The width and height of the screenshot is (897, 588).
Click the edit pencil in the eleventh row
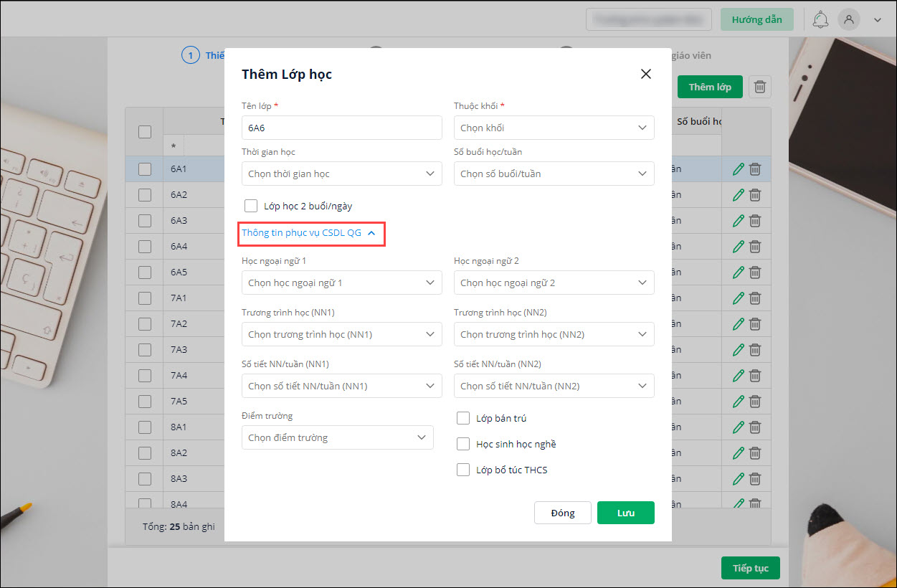[738, 427]
